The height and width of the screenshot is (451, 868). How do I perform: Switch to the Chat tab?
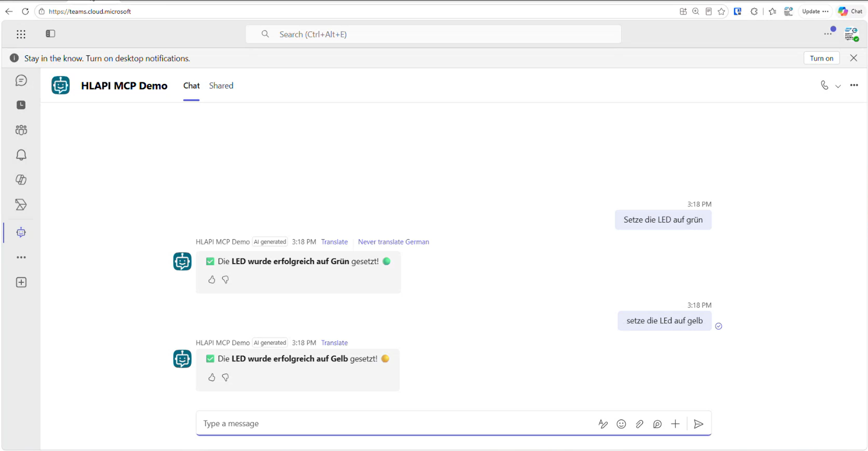tap(191, 86)
